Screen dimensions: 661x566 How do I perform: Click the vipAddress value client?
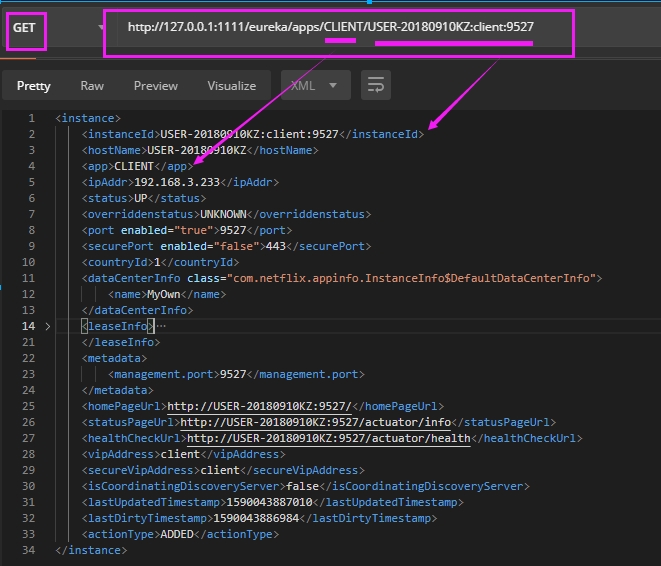point(180,454)
